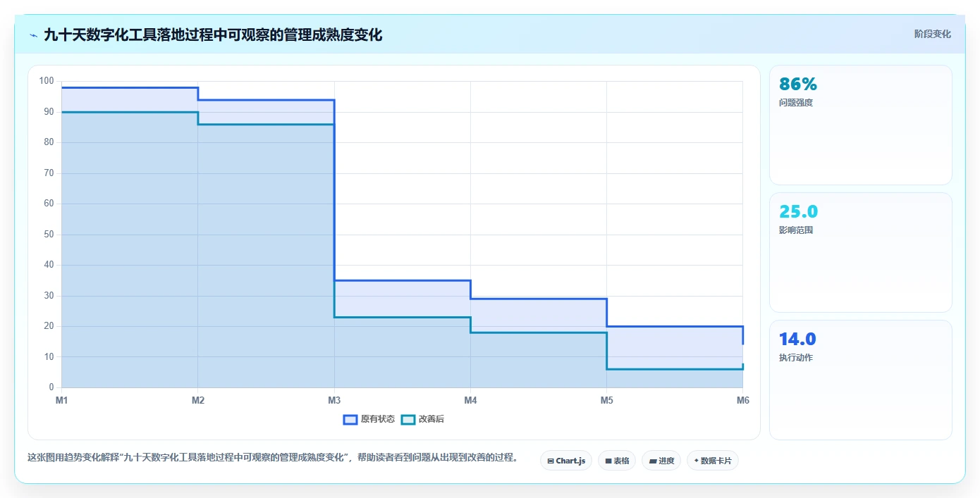Open the 14.0 执行动作 card

[x=861, y=380]
